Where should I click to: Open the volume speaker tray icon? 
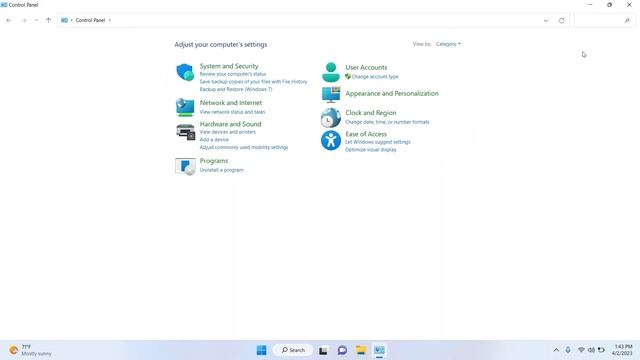(591, 350)
